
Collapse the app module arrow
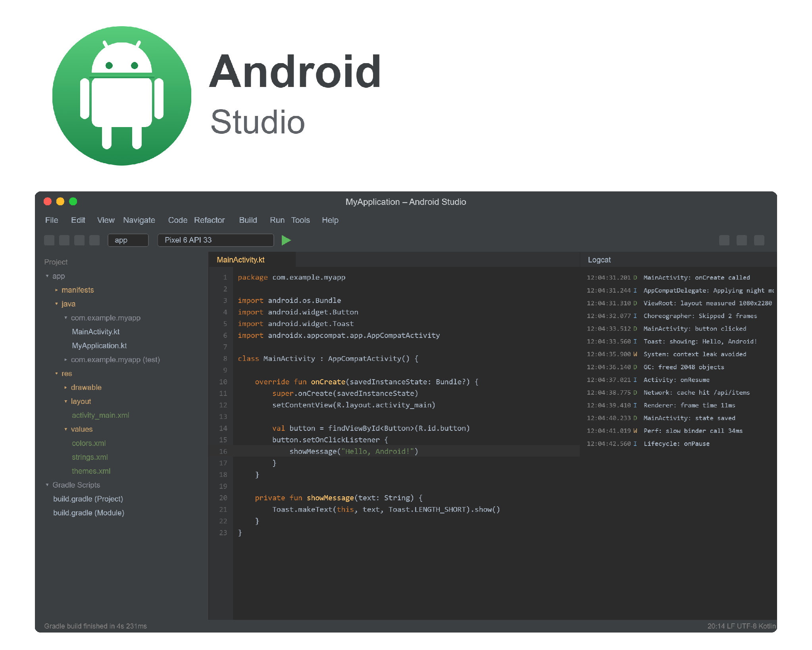pyautogui.click(x=47, y=276)
